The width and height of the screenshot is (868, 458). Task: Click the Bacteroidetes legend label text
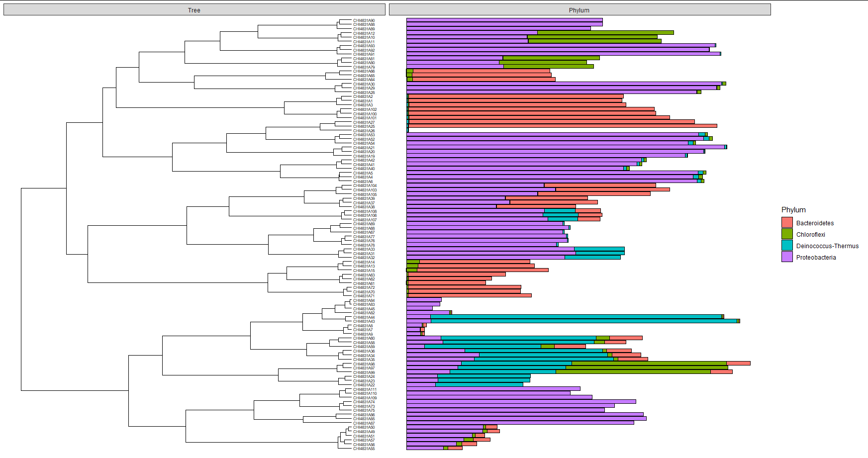click(x=816, y=223)
